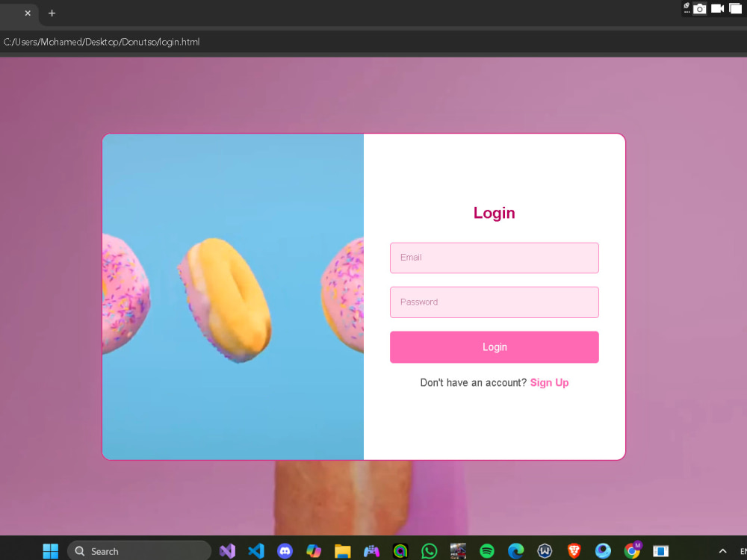Image resolution: width=747 pixels, height=560 pixels.
Task: Open the Sign Up link
Action: click(x=549, y=383)
